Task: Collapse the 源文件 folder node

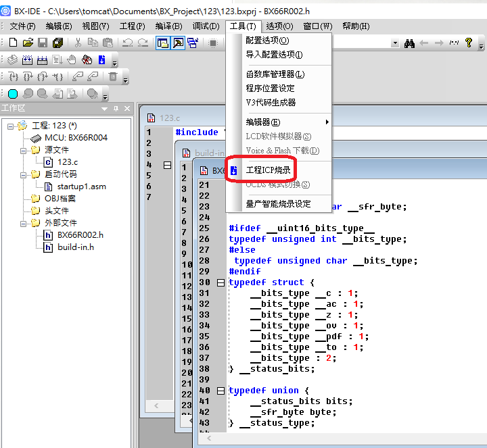Action: (x=23, y=151)
